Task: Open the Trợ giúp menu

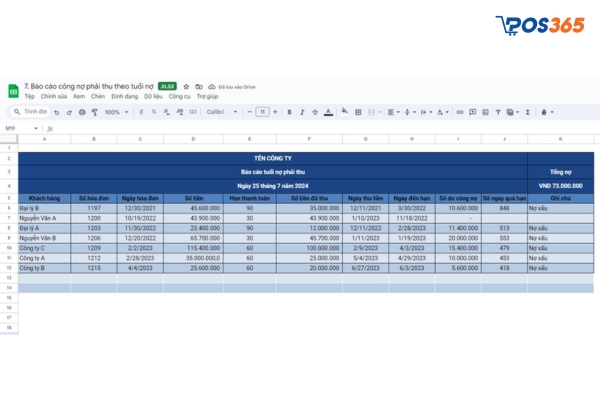Action: point(207,96)
